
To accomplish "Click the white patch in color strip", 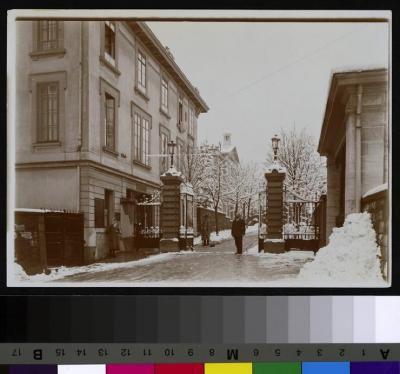I will point(82,369).
